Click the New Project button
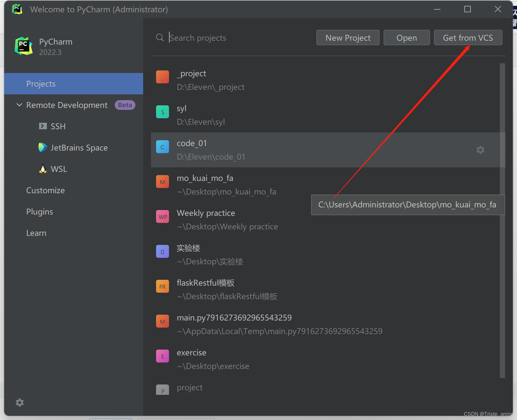The width and height of the screenshot is (517, 420). [348, 37]
